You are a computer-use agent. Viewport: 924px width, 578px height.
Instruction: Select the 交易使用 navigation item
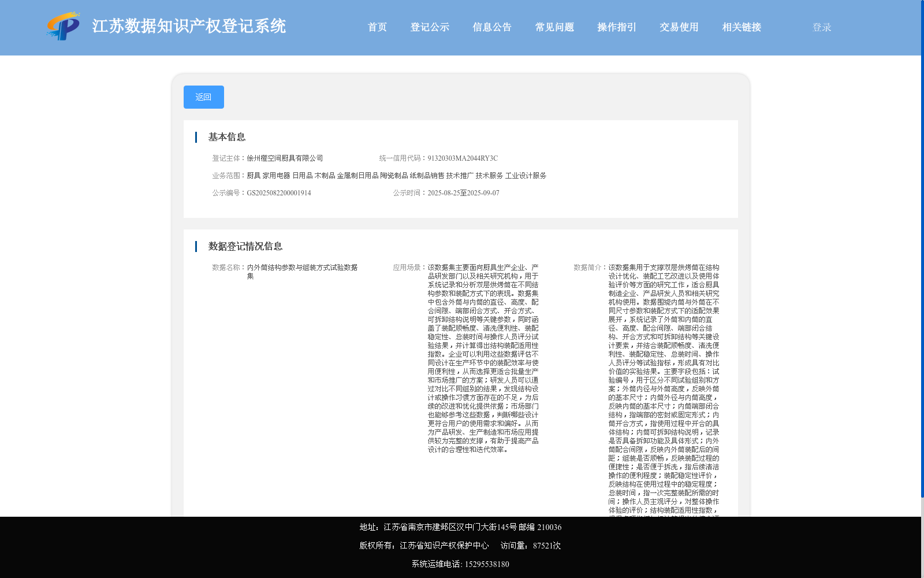point(679,27)
